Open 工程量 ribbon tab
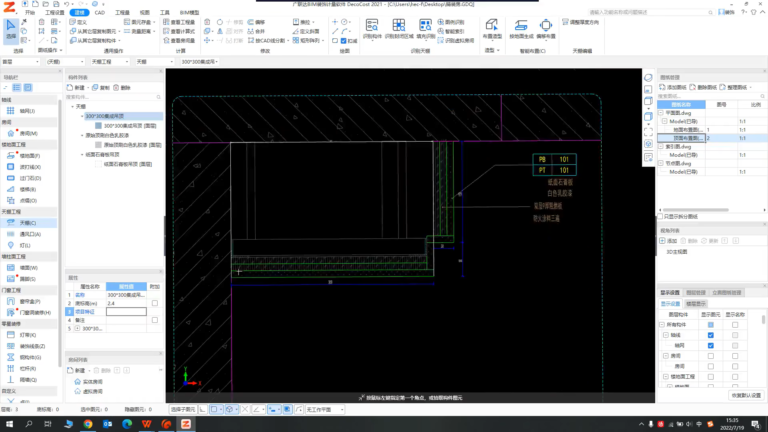The width and height of the screenshot is (768, 432). coord(122,12)
